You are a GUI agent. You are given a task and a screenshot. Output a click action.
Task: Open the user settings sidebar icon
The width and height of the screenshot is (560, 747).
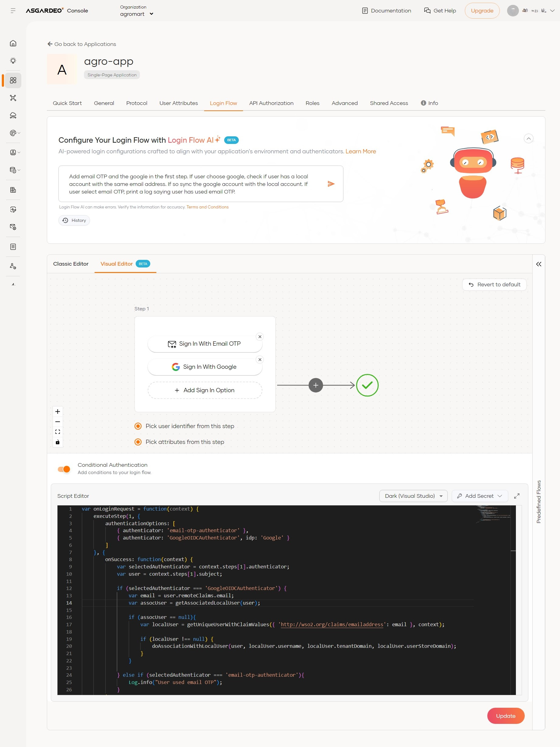(x=13, y=266)
